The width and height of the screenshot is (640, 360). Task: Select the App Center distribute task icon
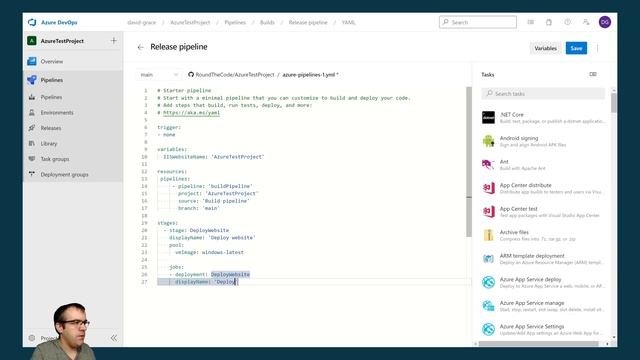point(488,188)
